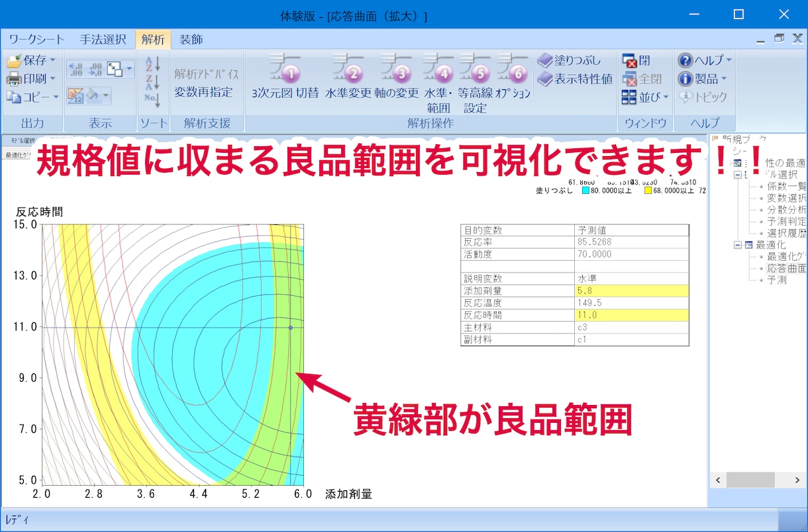Click the label number format icon
The height and width of the screenshot is (532, 808).
[x=75, y=97]
